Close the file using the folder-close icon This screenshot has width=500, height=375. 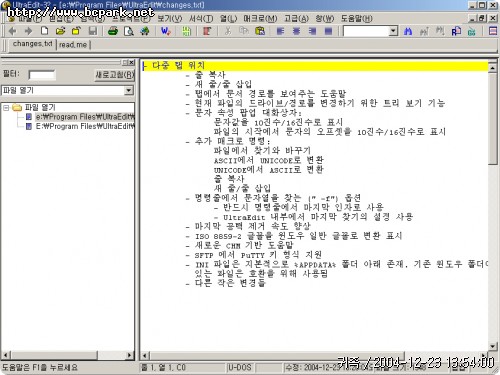click(76, 31)
